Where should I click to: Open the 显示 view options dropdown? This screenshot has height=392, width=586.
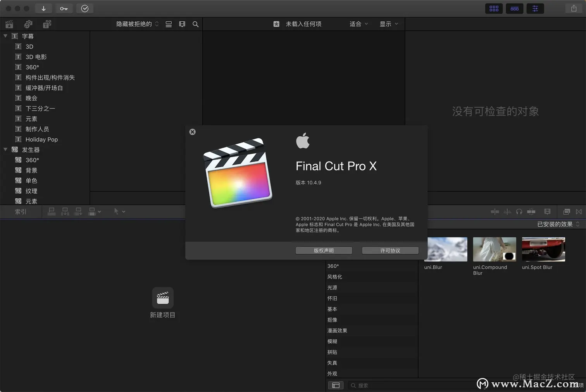[389, 24]
